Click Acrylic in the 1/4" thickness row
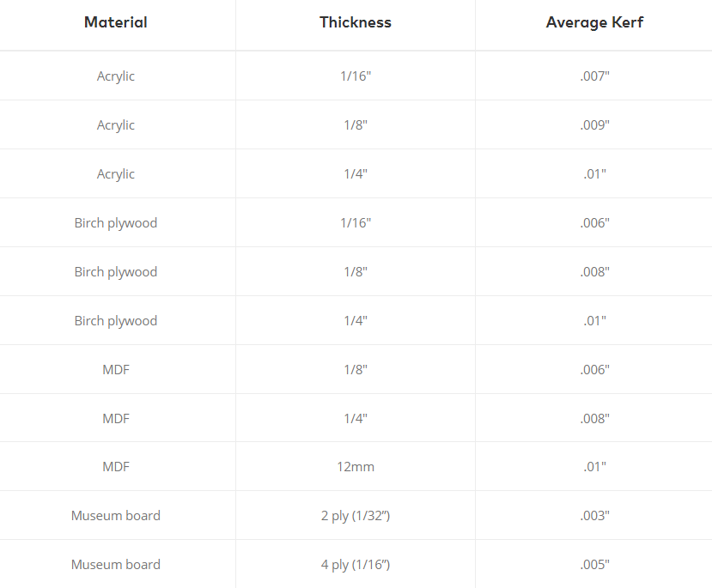 (x=116, y=173)
